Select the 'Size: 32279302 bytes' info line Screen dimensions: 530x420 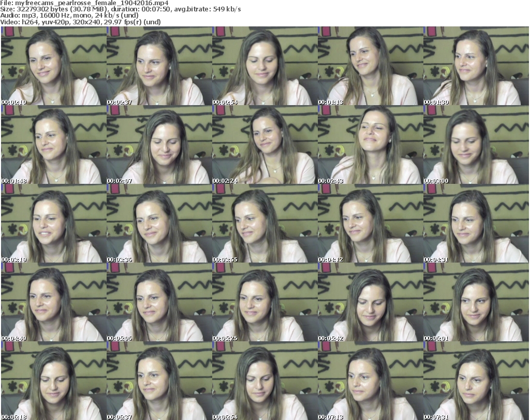tap(120, 9)
